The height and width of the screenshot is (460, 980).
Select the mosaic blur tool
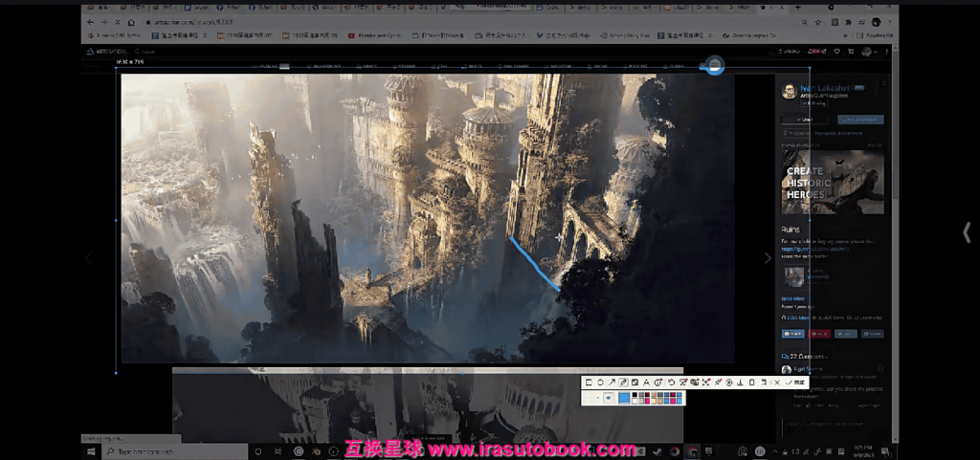635,382
